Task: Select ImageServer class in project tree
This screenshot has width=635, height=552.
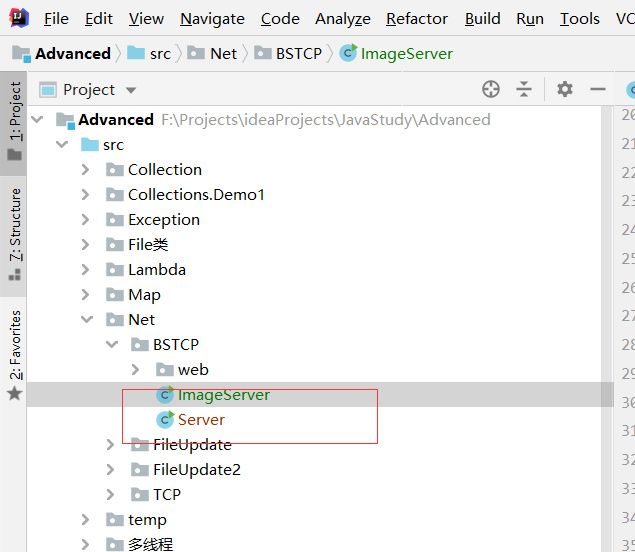Action: pos(224,395)
